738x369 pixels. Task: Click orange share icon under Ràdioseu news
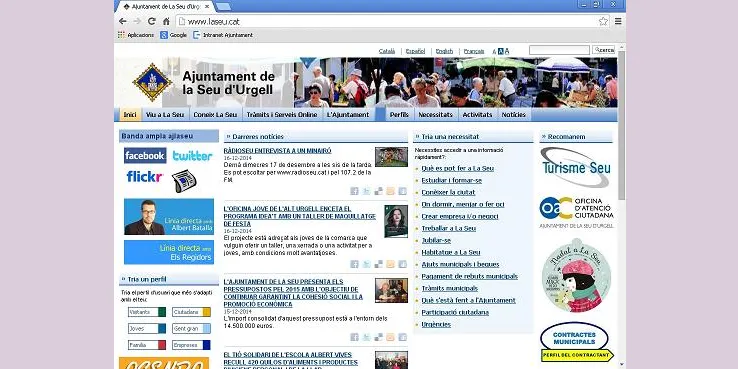390,191
